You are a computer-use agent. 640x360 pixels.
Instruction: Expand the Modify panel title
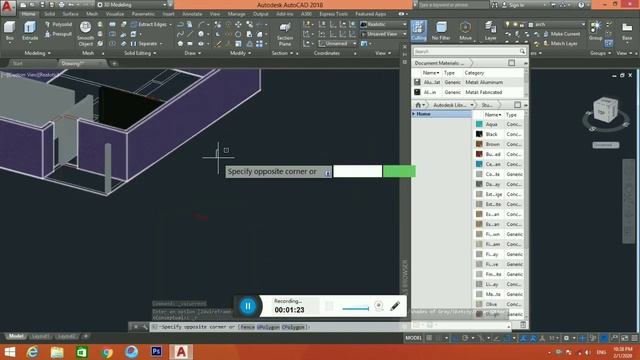[x=240, y=53]
